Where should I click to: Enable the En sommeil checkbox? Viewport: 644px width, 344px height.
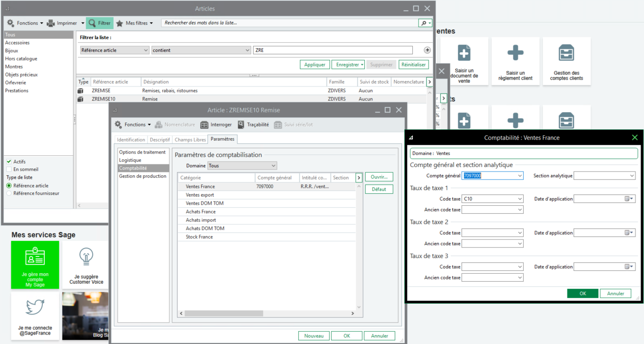9,169
